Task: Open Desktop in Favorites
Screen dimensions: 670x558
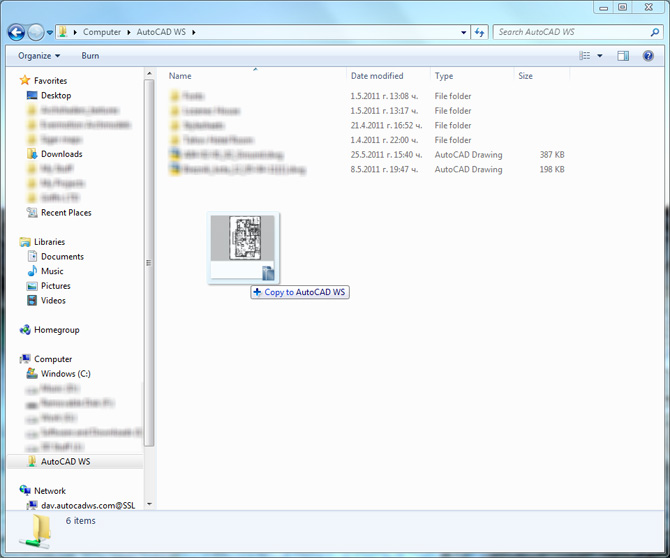Action: (56, 95)
